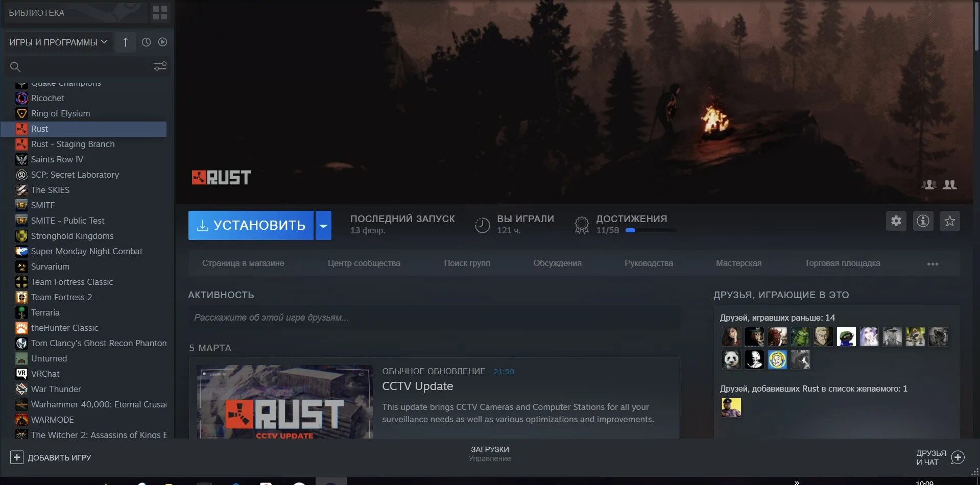Open Downloads manager at bottom
This screenshot has width=980, height=485.
(490, 453)
